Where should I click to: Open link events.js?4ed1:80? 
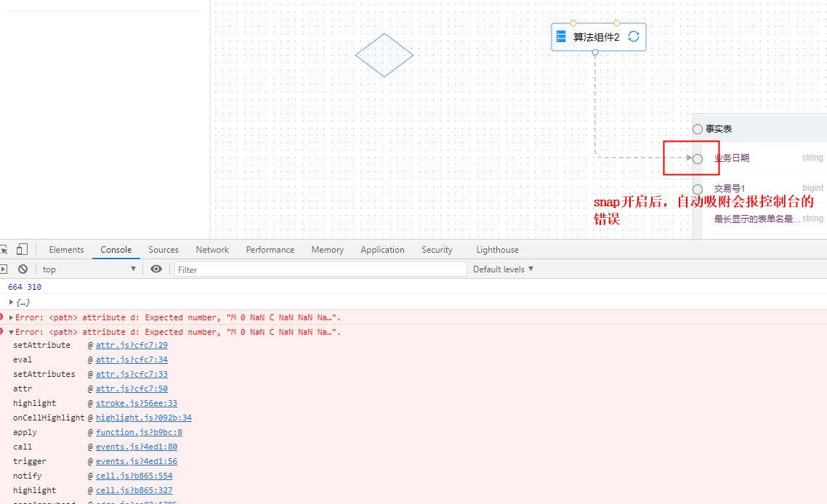click(x=137, y=447)
